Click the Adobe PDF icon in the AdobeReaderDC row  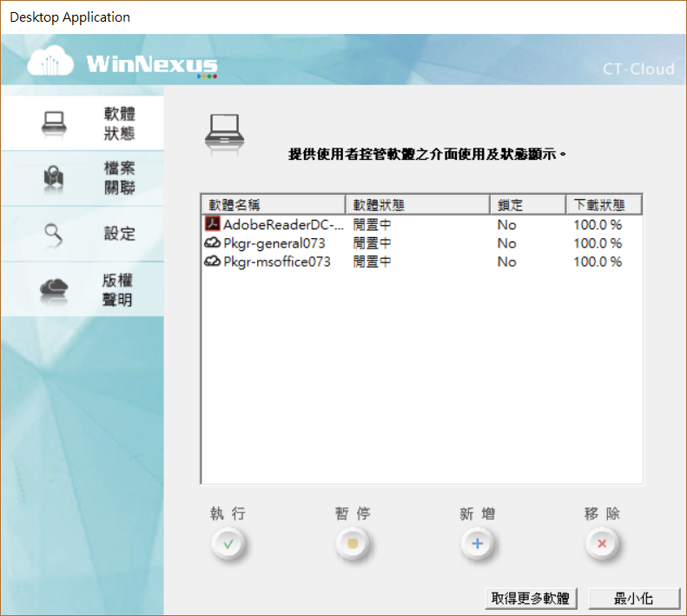(213, 224)
